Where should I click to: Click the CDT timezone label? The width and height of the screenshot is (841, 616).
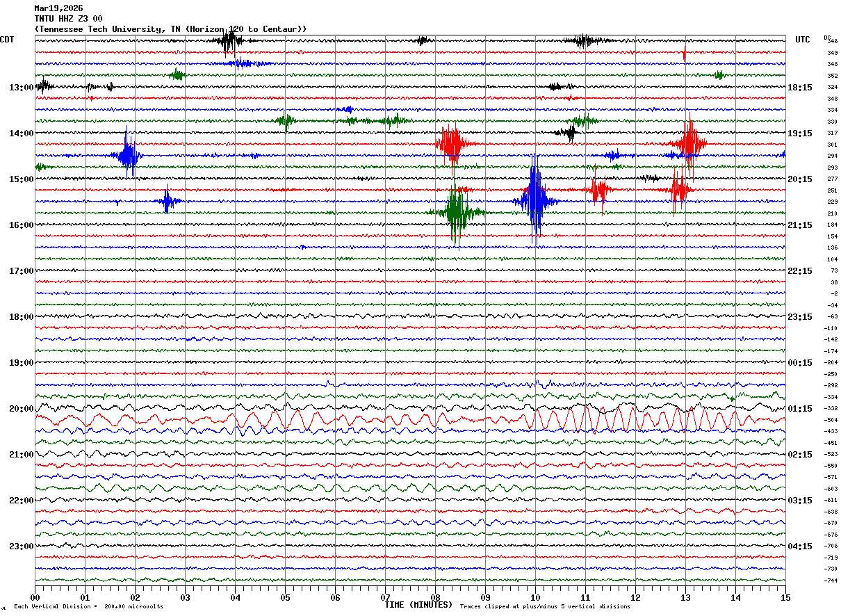click(8, 40)
